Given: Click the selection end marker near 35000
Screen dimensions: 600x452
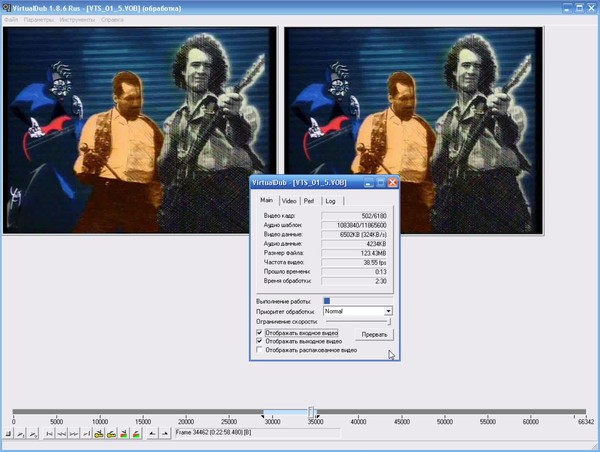Looking at the screenshot, I should 318,416.
